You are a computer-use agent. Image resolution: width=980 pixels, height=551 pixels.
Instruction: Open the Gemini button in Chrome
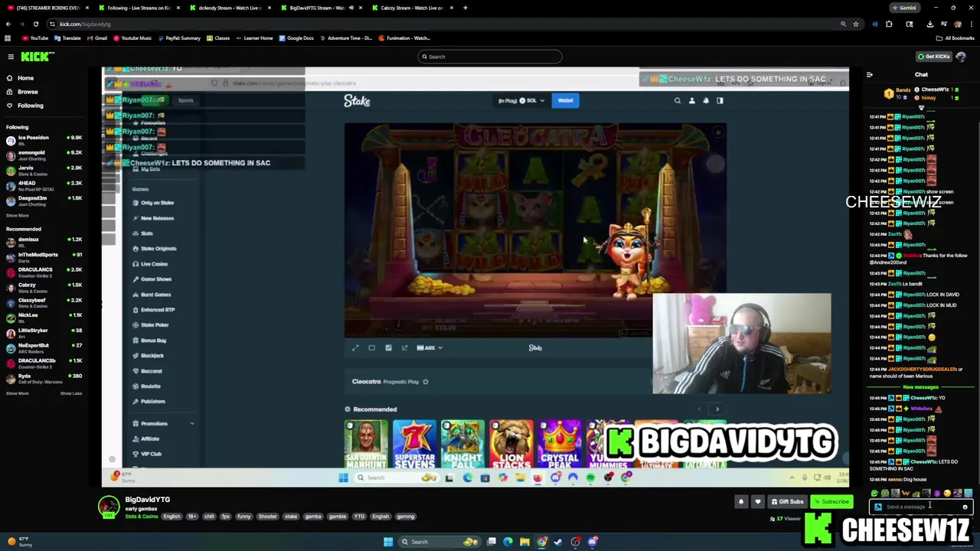click(x=904, y=8)
